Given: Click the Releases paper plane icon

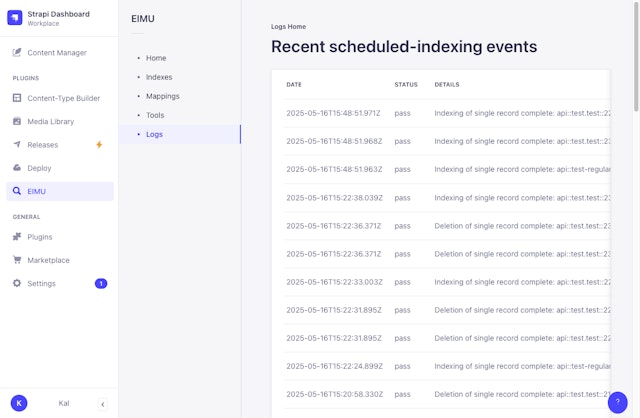Looking at the screenshot, I should (17, 145).
